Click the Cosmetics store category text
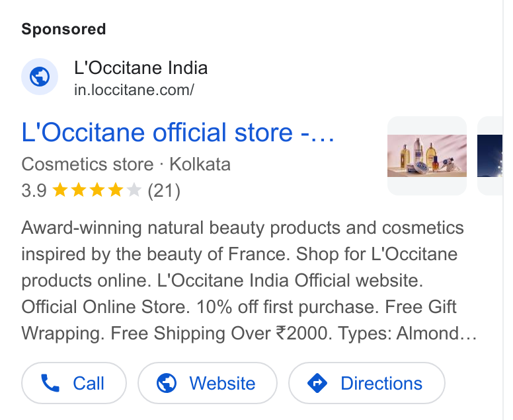This screenshot has height=420, width=513. pos(87,164)
